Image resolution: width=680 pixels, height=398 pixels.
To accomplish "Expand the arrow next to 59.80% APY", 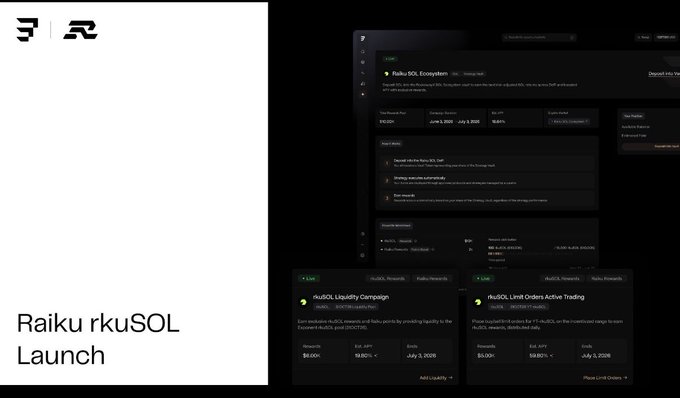I will [x=551, y=356].
